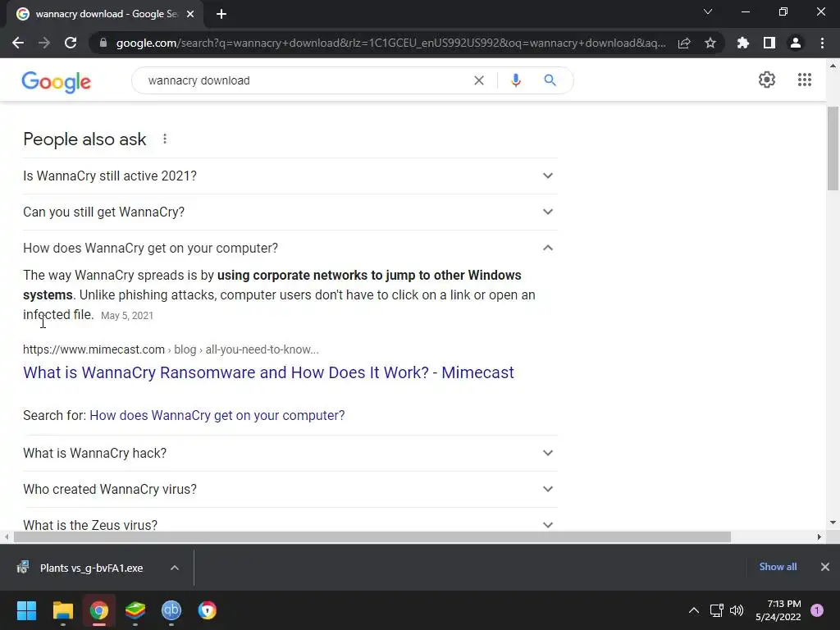Click the address bar URL
Viewport: 840px width, 630px height.
(391, 43)
